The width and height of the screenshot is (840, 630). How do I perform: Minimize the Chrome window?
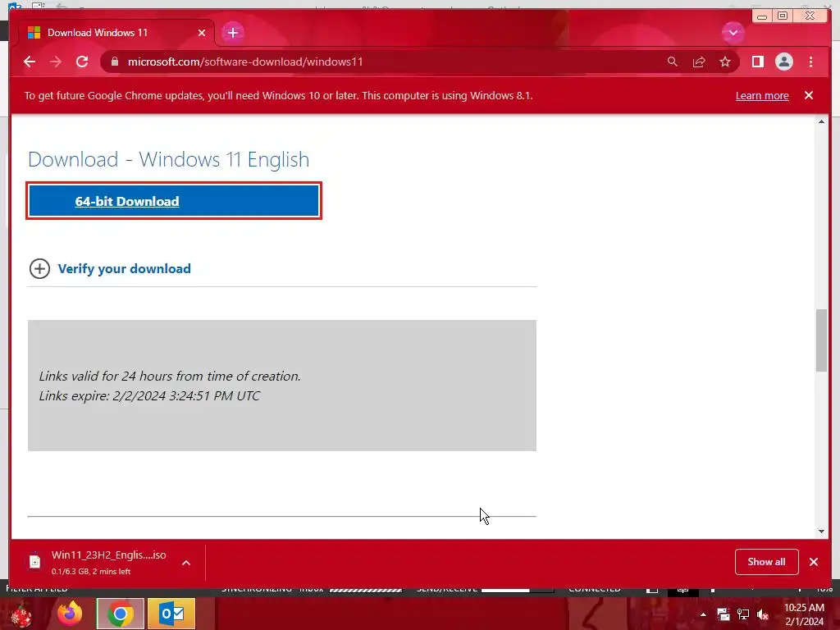click(x=762, y=16)
